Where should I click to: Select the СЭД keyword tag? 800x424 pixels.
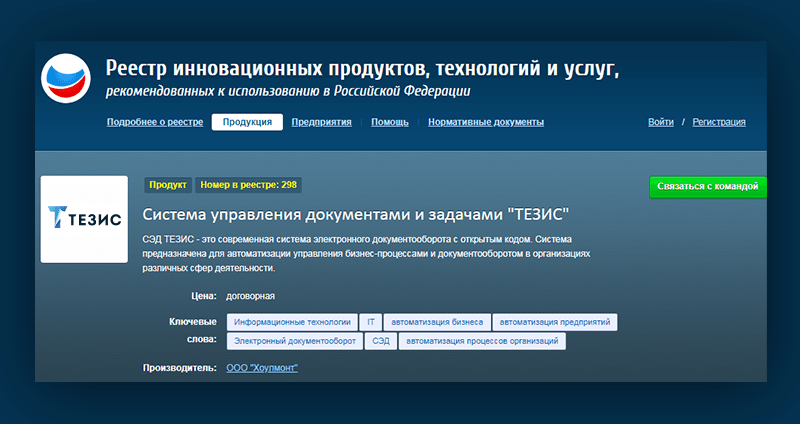point(381,341)
